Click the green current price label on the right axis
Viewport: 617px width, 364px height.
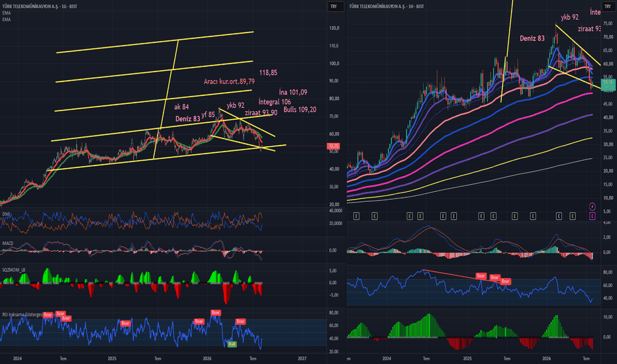click(608, 84)
